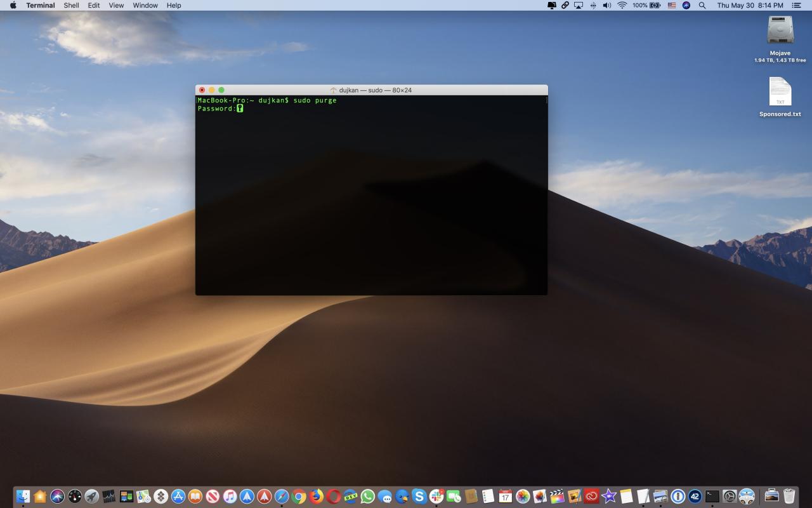
Task: Click the Help menu item
Action: [x=174, y=5]
